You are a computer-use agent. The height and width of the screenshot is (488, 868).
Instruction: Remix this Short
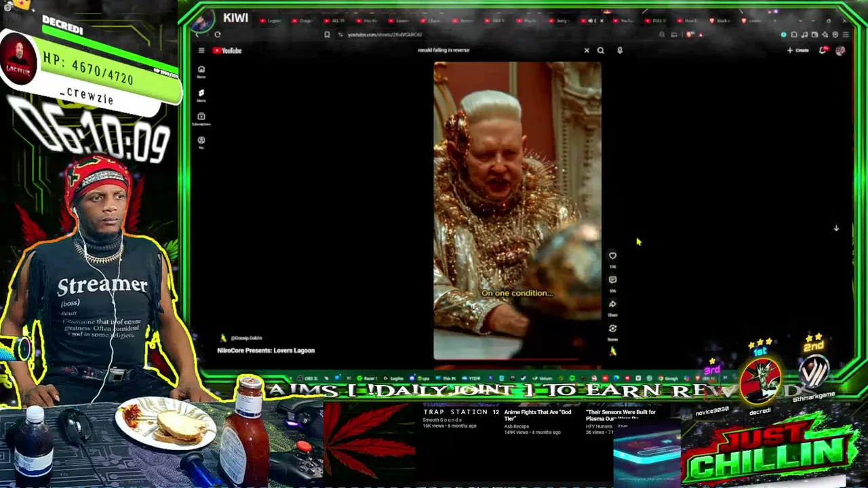point(612,329)
